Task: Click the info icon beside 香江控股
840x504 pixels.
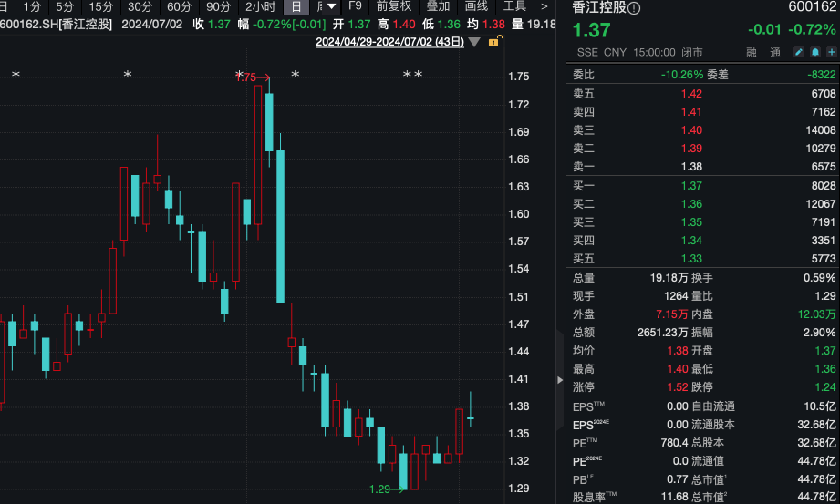Action: pyautogui.click(x=634, y=8)
